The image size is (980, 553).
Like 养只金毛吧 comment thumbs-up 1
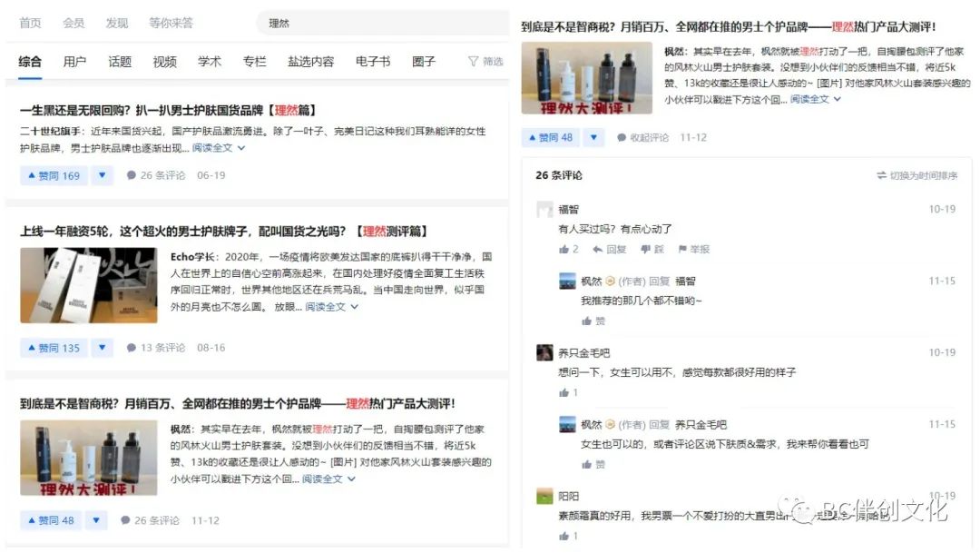(x=568, y=393)
